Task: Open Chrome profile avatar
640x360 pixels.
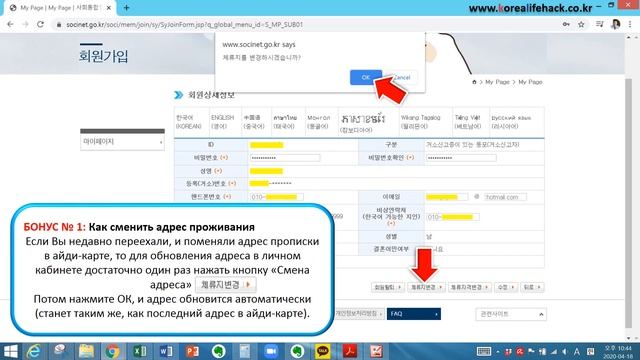Action: (x=616, y=24)
